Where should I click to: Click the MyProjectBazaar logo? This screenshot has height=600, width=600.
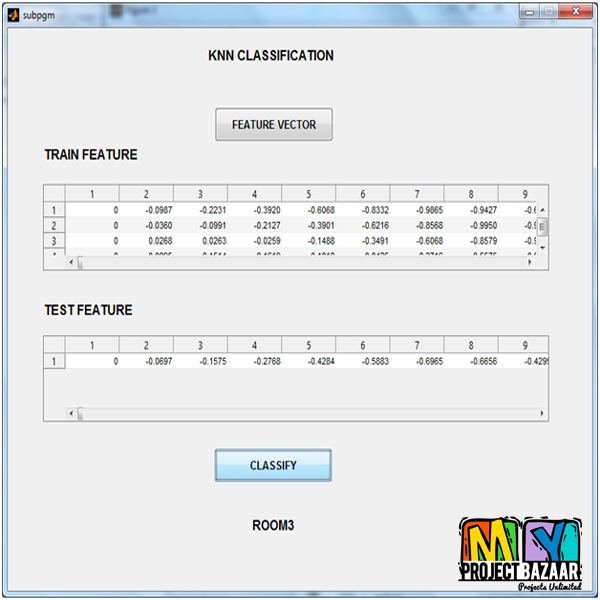pos(520,556)
